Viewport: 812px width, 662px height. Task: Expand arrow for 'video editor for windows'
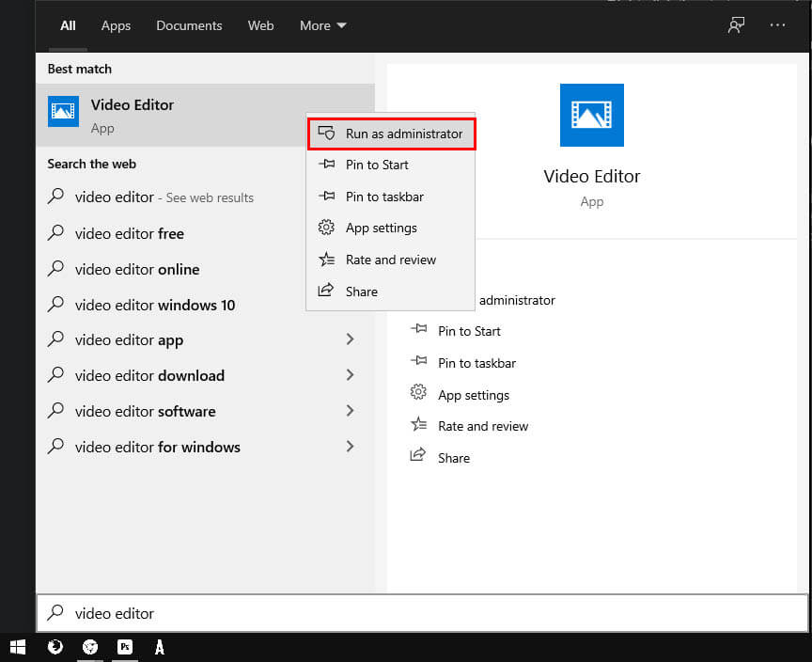point(350,447)
